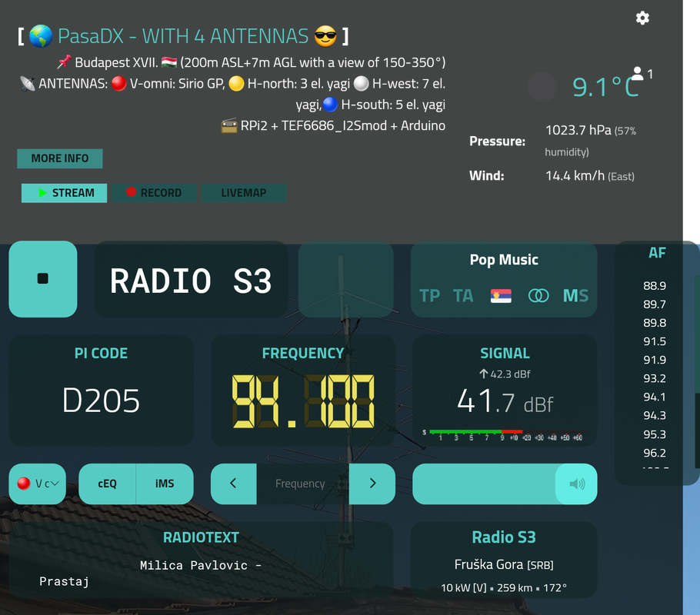Tune down with the left arrow

(234, 484)
